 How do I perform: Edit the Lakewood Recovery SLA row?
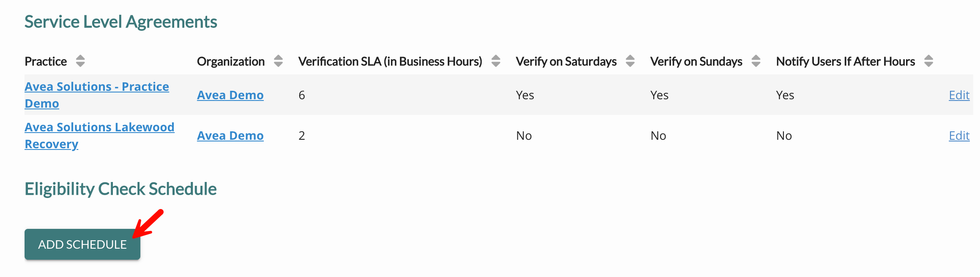[959, 136]
